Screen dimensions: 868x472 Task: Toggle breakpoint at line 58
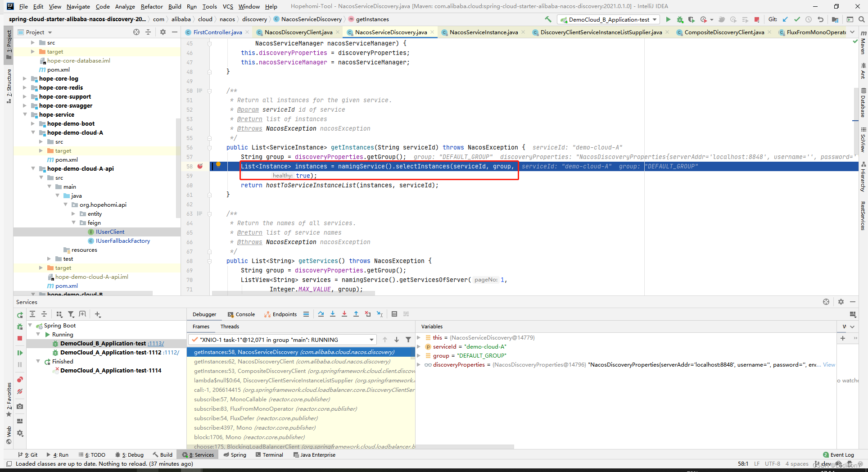200,166
